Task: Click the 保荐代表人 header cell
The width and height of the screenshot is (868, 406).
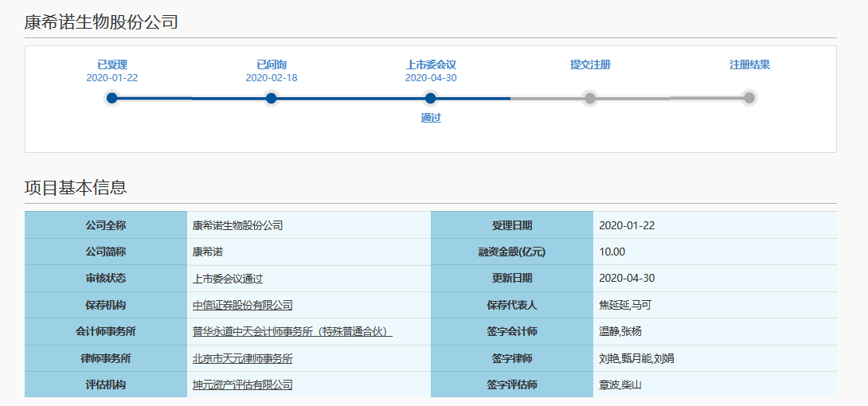Action: coord(512,305)
